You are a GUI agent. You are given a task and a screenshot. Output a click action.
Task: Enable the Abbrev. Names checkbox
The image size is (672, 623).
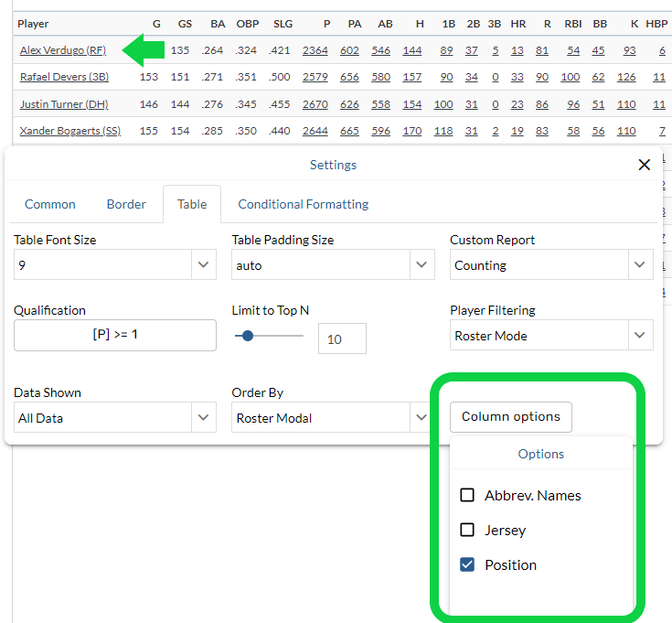467,495
